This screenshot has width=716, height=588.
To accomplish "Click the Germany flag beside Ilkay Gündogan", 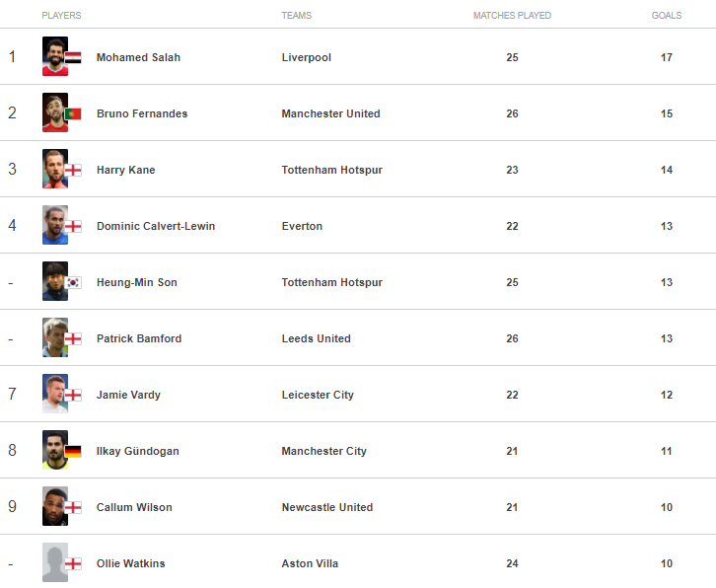I will 73,452.
